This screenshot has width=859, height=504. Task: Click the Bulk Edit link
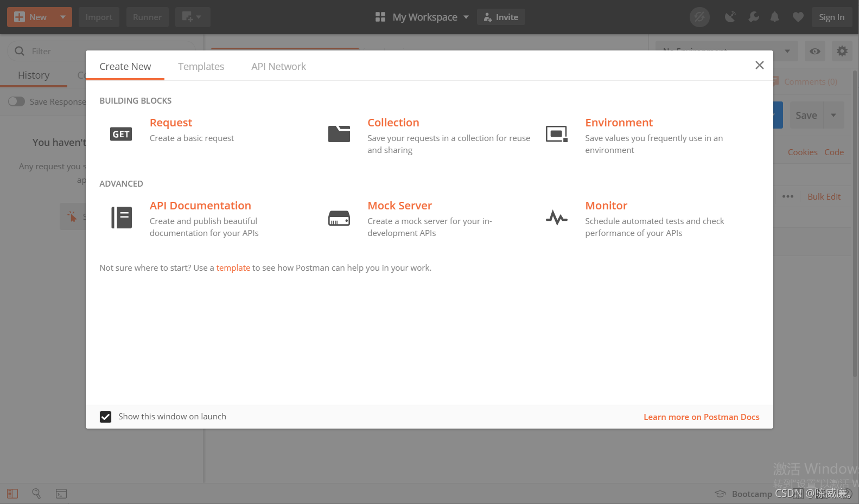[824, 196]
